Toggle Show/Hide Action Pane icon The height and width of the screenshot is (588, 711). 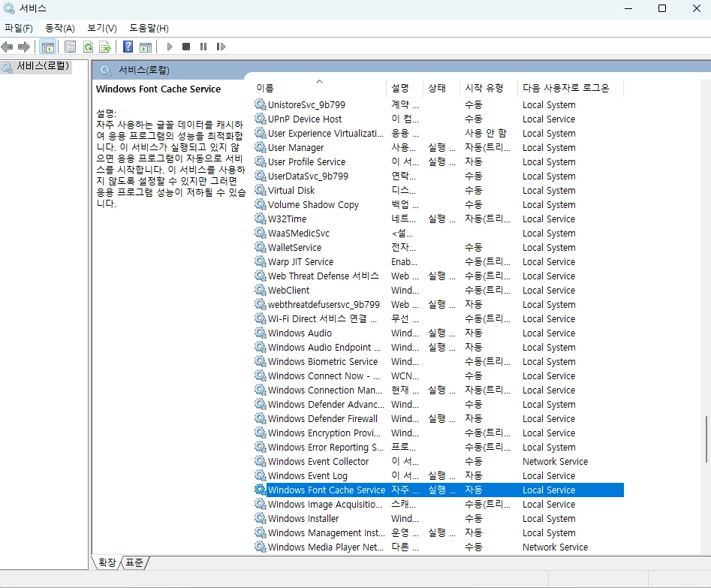[x=146, y=47]
